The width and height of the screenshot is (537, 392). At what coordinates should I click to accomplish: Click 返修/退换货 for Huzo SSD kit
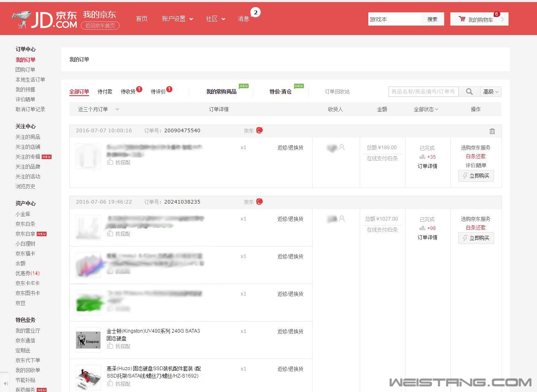pos(290,369)
